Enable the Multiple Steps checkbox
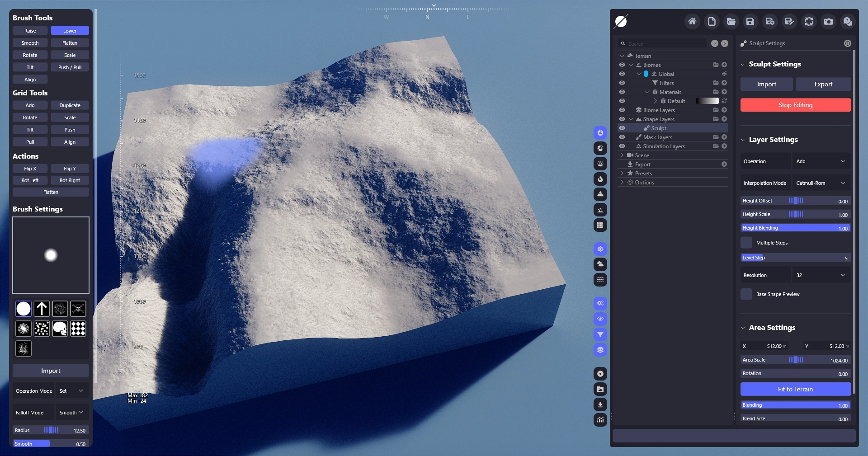This screenshot has height=456, width=868. 746,243
